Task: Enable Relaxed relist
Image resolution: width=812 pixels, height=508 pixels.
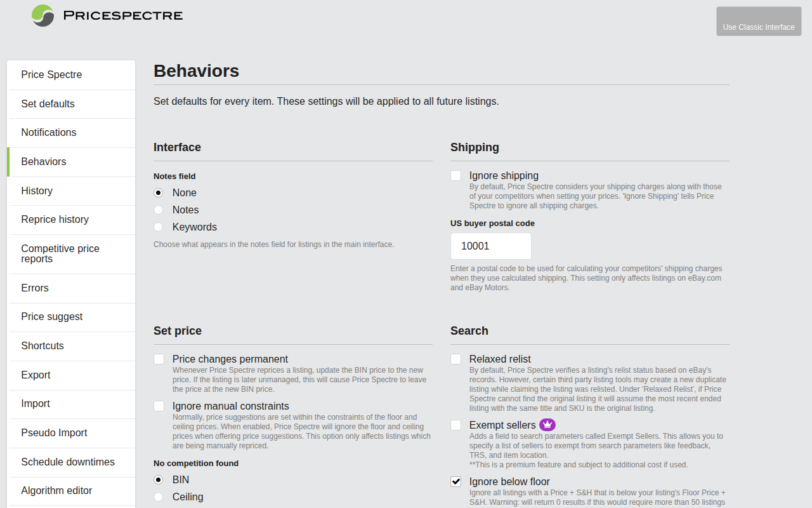Action: pyautogui.click(x=455, y=359)
